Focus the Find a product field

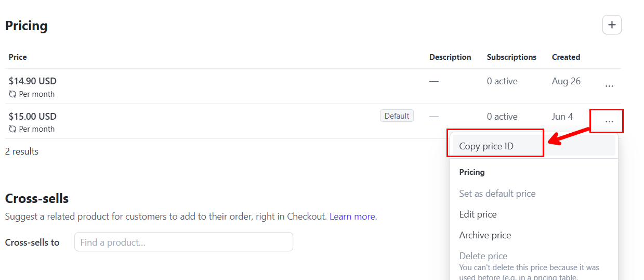tap(183, 242)
